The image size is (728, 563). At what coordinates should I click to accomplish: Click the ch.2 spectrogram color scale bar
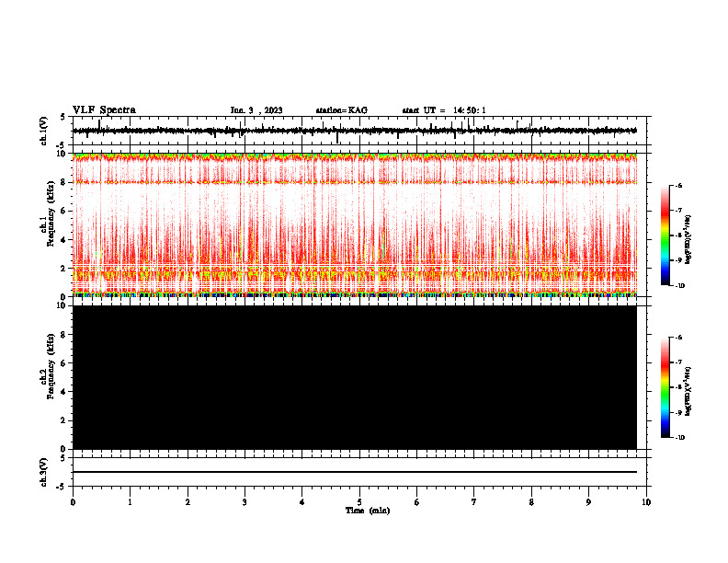(x=665, y=387)
